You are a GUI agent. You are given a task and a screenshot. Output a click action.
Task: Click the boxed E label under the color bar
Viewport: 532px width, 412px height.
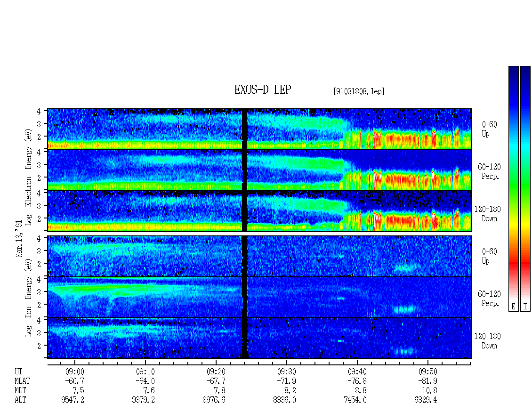[x=513, y=307]
